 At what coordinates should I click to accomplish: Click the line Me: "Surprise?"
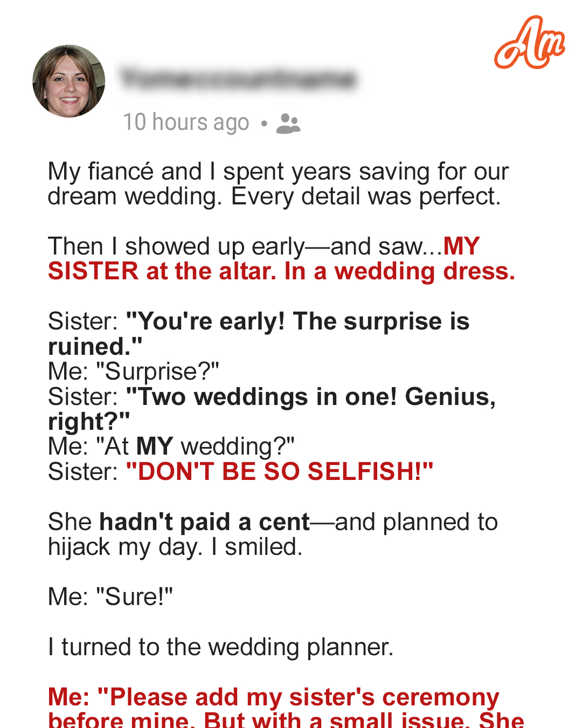point(133,372)
